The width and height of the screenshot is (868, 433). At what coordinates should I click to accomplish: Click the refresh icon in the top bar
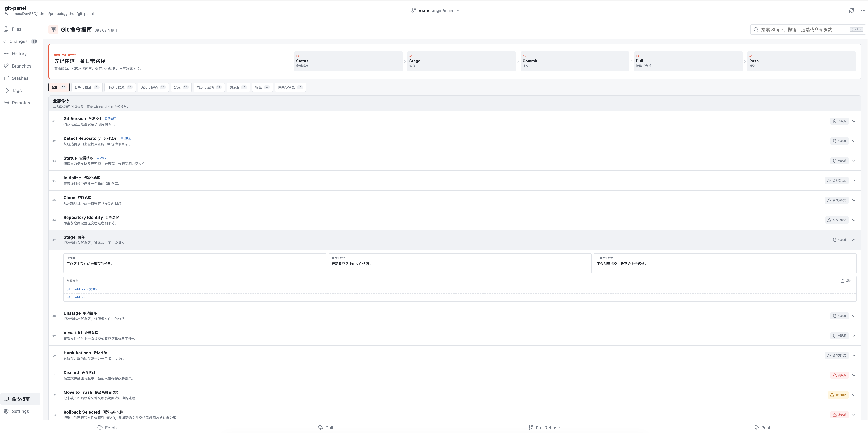(x=851, y=10)
